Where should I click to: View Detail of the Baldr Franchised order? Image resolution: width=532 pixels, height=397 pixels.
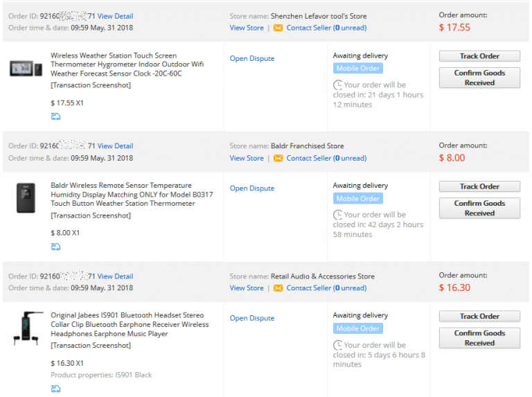(x=116, y=146)
